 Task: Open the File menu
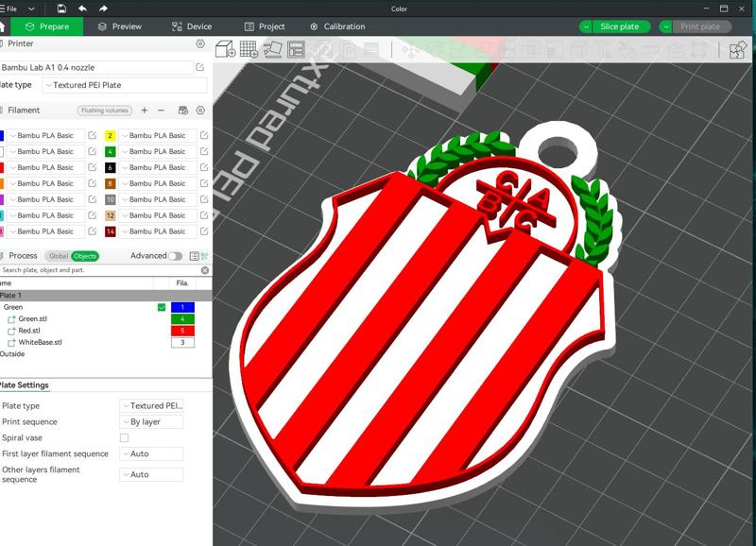tap(9, 9)
